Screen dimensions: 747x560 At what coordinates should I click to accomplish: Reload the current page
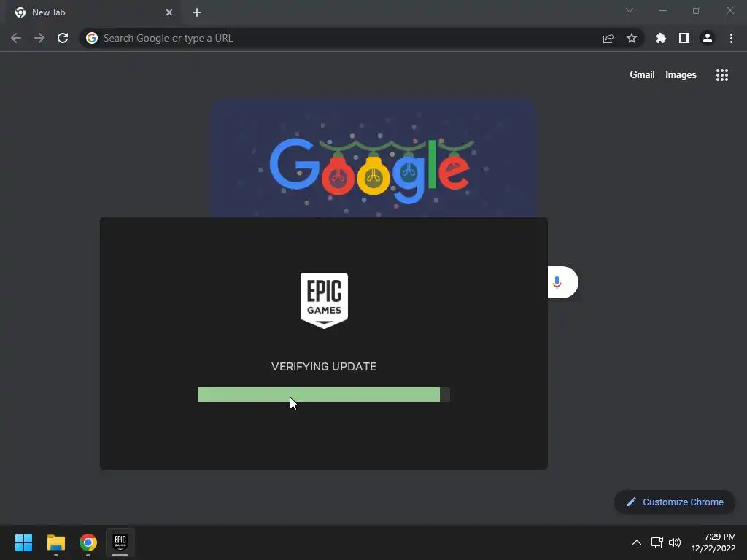pos(63,38)
